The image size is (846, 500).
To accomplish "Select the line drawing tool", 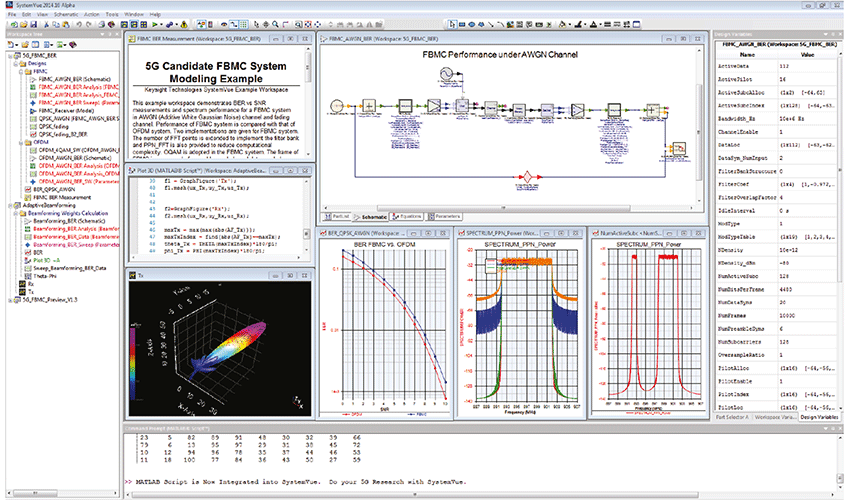I will click(491, 24).
